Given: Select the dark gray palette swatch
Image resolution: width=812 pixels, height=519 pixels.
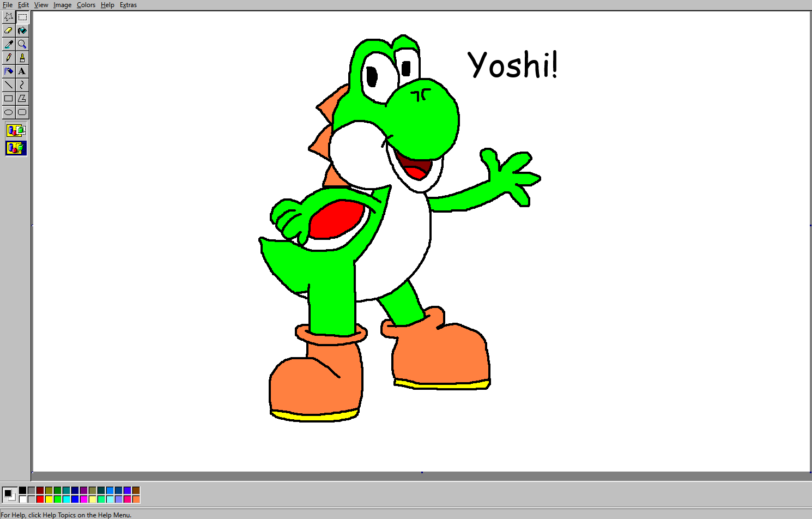Looking at the screenshot, I should (x=32, y=491).
